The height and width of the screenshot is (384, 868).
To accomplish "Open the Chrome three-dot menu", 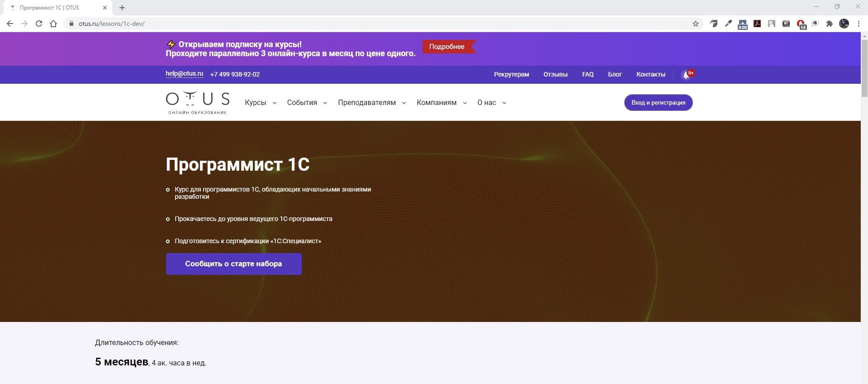I will [x=859, y=24].
